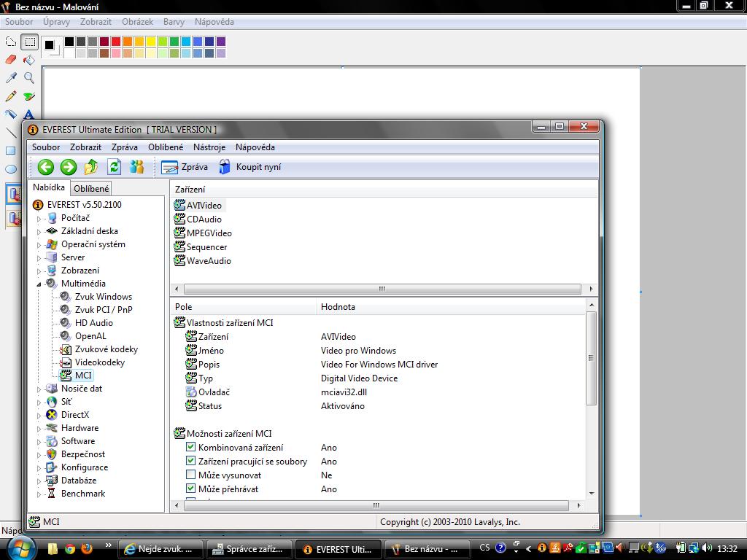Click the volume icon in system tray
The image size is (747, 560).
707,548
